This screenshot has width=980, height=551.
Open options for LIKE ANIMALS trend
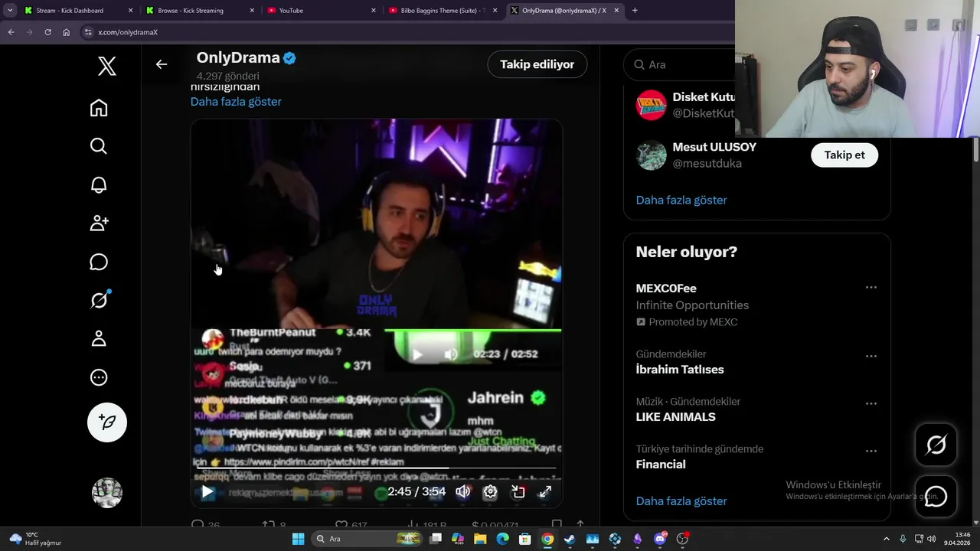(871, 403)
